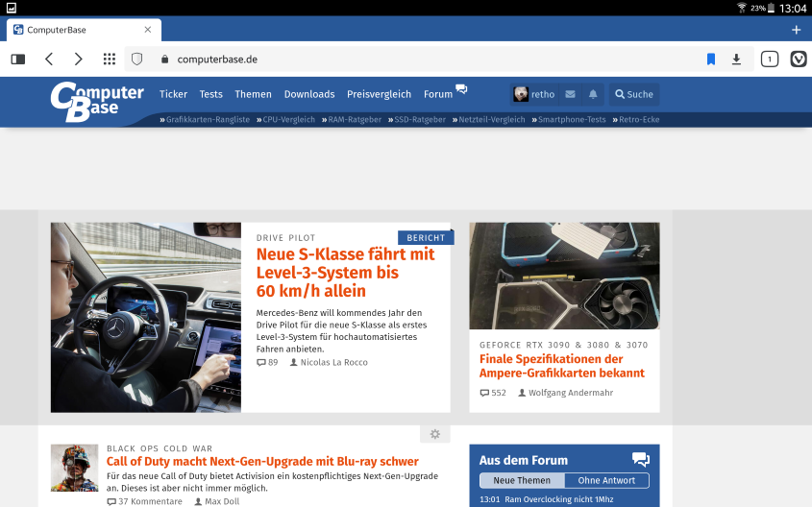The image size is (812, 507).
Task: Click the Aus dem Forum heading
Action: click(x=524, y=460)
